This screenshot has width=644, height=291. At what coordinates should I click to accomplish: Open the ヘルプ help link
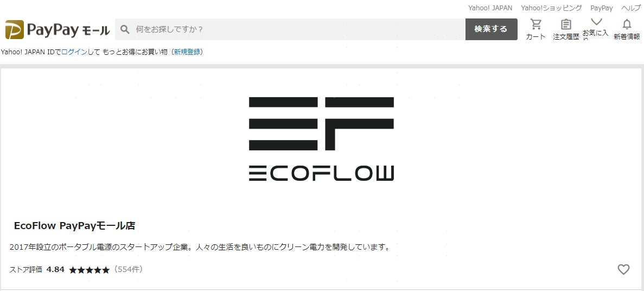[631, 8]
